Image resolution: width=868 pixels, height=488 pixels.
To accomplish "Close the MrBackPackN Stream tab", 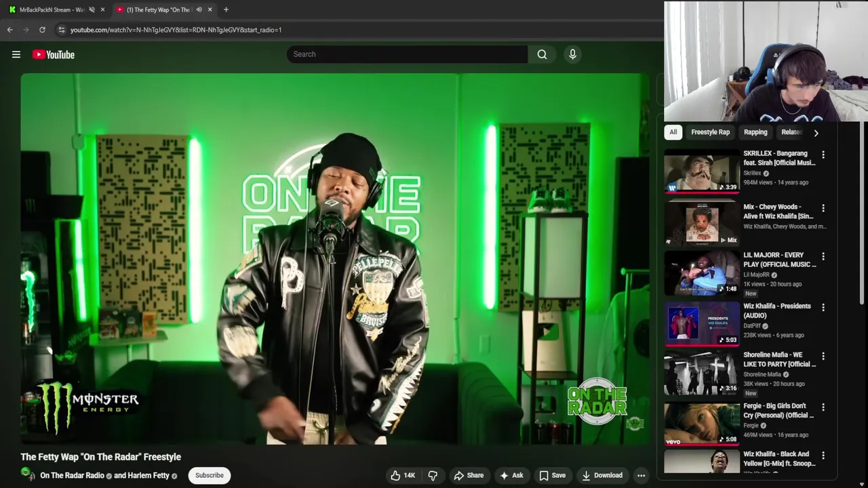I will tap(102, 9).
